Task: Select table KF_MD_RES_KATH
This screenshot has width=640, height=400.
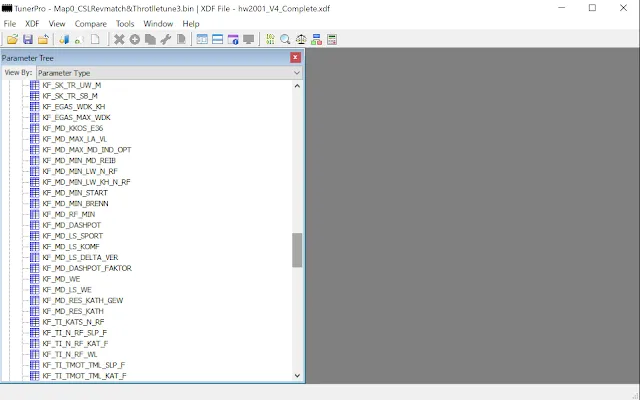Action: tap(73, 311)
